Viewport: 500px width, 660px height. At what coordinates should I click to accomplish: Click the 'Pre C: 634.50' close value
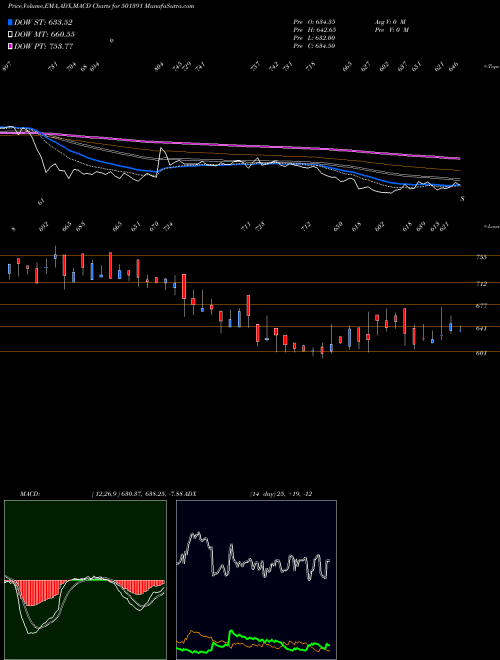tap(314, 45)
